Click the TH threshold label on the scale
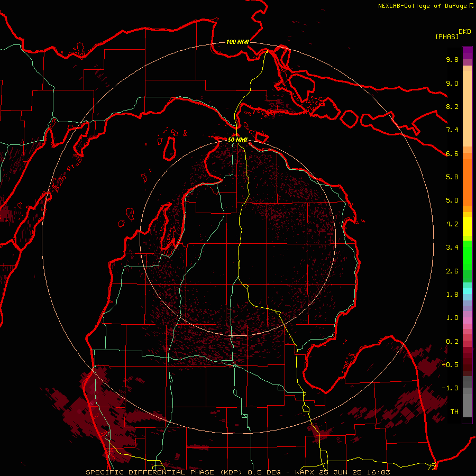Image resolution: width=476 pixels, height=476 pixels. (454, 412)
